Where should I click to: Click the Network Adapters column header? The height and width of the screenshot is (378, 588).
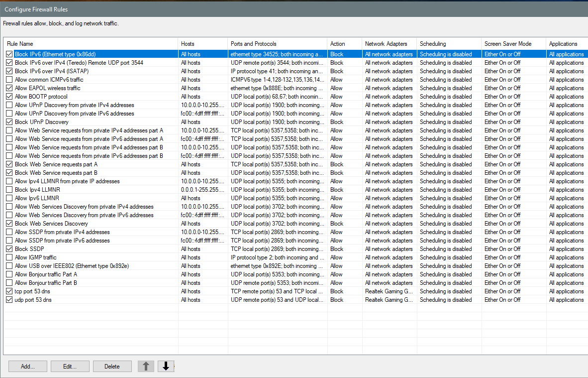pyautogui.click(x=389, y=44)
